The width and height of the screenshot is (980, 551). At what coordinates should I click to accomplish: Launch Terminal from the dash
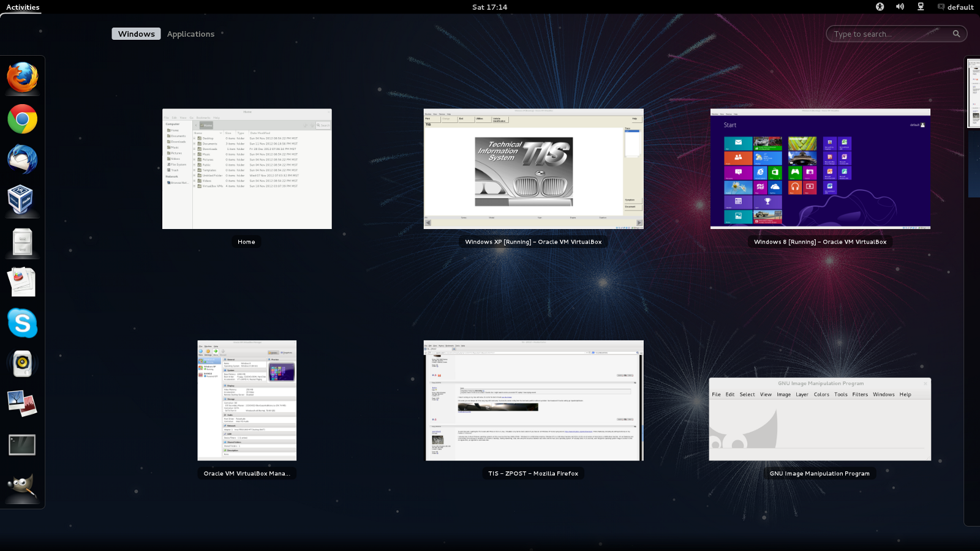point(23,445)
